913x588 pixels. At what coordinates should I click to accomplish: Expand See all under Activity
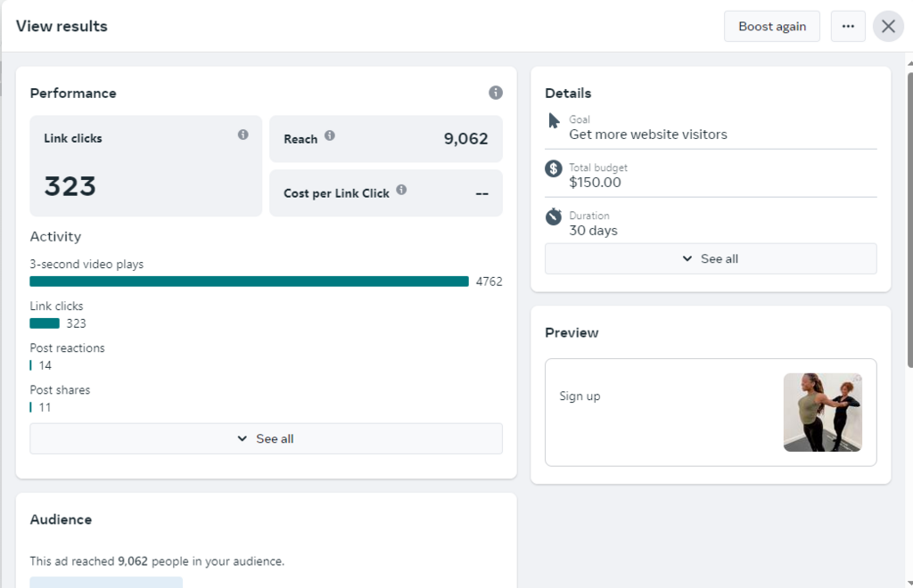tap(266, 438)
